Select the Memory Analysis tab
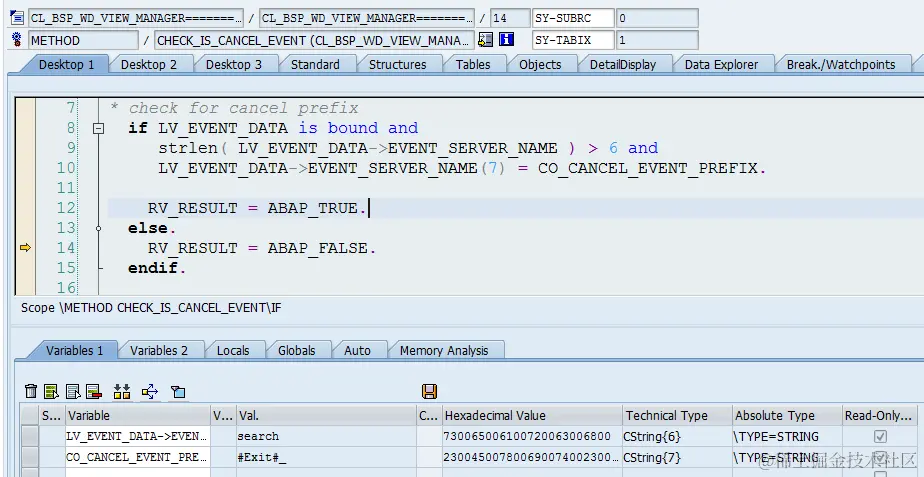 click(x=444, y=350)
